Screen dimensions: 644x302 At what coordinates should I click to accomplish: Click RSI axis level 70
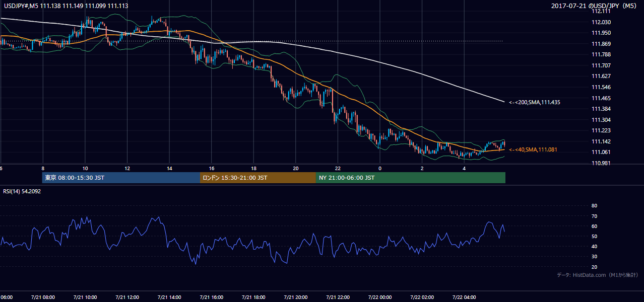click(594, 216)
